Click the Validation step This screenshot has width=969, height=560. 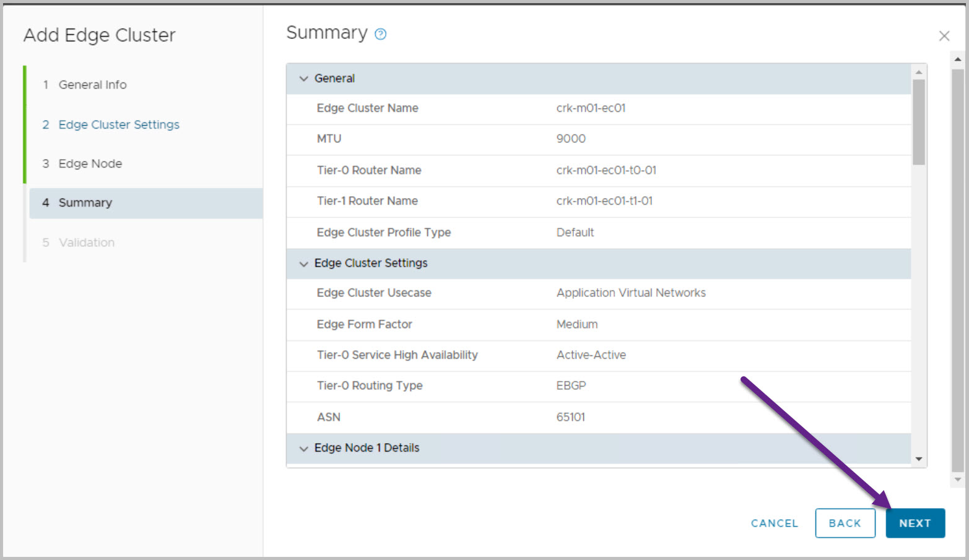[x=86, y=243]
